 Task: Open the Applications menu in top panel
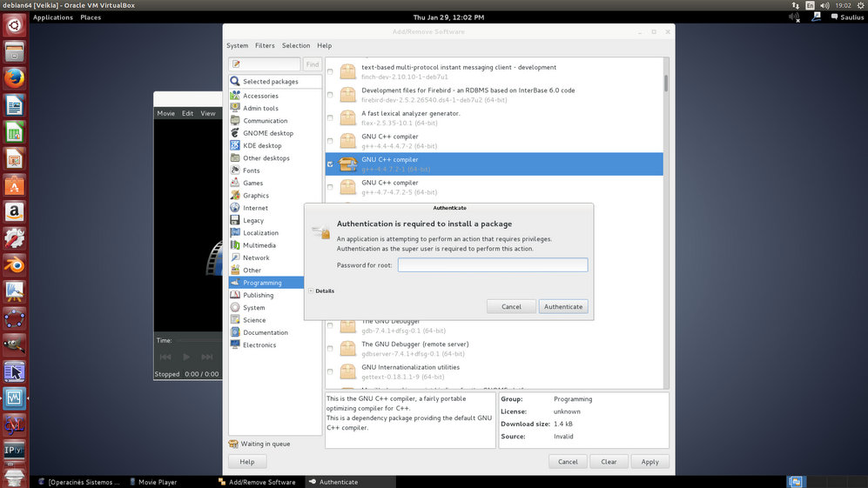[52, 17]
